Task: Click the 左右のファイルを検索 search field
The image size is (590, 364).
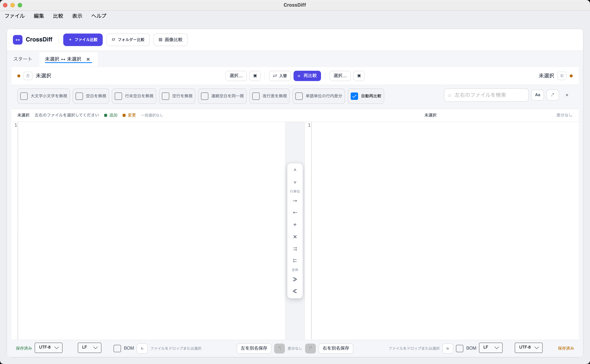Action: pyautogui.click(x=486, y=95)
